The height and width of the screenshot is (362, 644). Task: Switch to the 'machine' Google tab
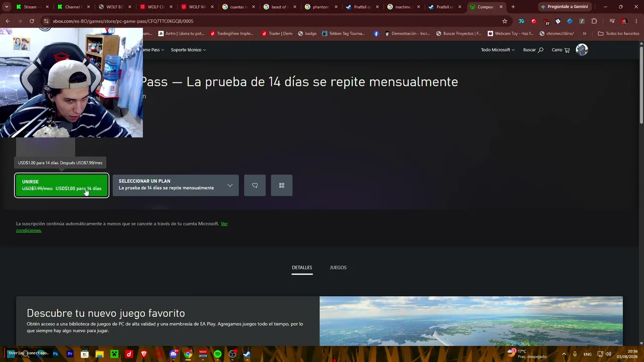404,7
